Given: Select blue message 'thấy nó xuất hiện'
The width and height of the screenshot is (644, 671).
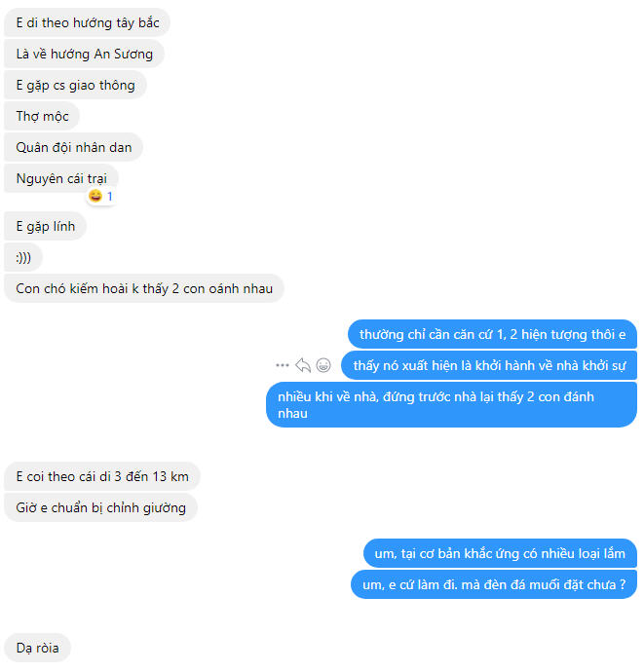Looking at the screenshot, I should pyautogui.click(x=489, y=365).
